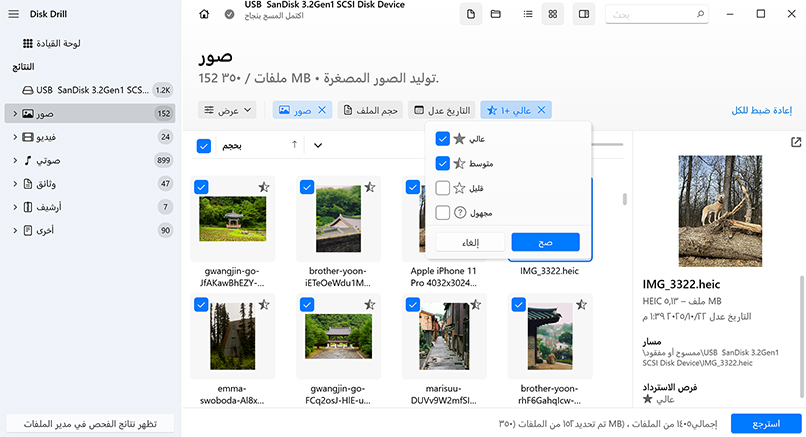Select the أخرى category in sidebar

tap(90, 230)
